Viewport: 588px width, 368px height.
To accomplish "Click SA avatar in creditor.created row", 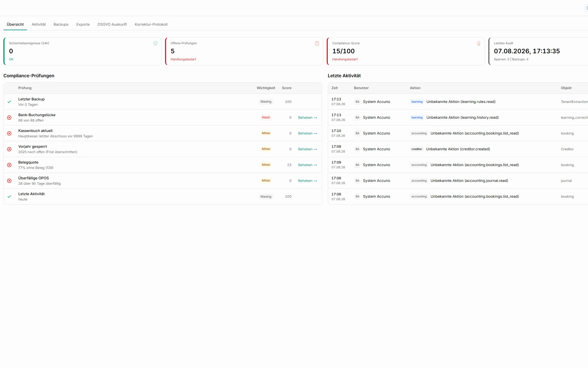I will tap(357, 149).
